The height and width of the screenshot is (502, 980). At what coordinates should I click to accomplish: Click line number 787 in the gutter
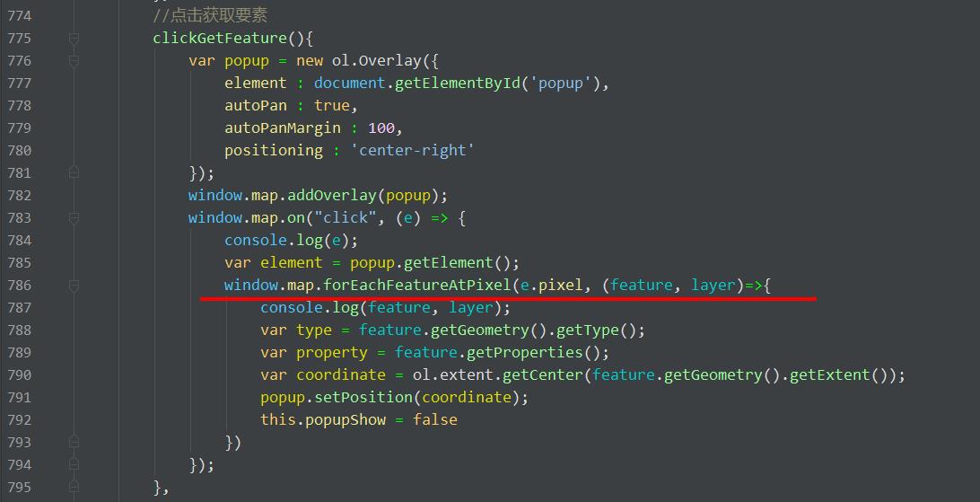(20, 308)
